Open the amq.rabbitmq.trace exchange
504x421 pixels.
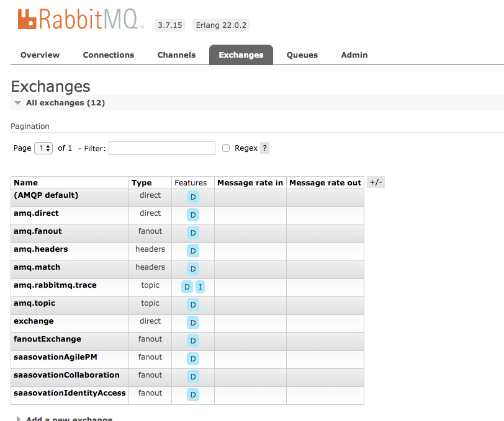coord(55,285)
